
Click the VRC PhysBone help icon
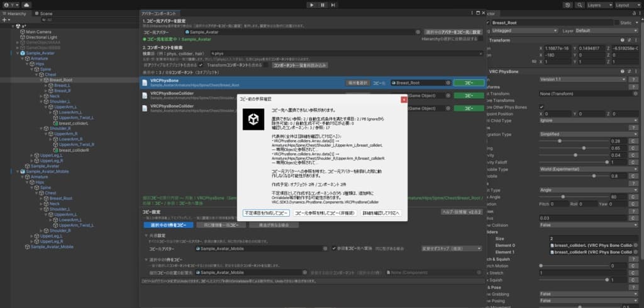point(622,71)
